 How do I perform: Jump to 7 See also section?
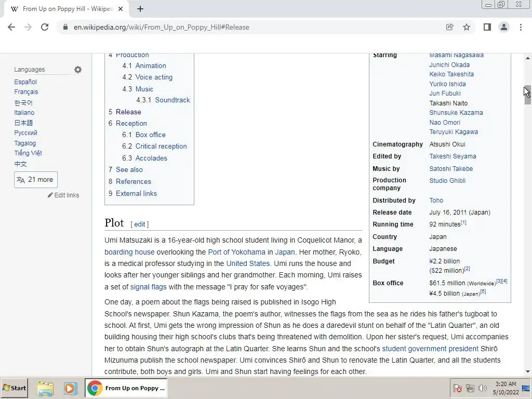coord(126,170)
